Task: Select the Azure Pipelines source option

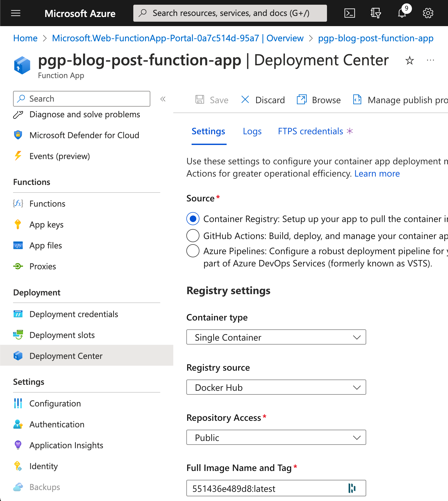Action: 193,251
